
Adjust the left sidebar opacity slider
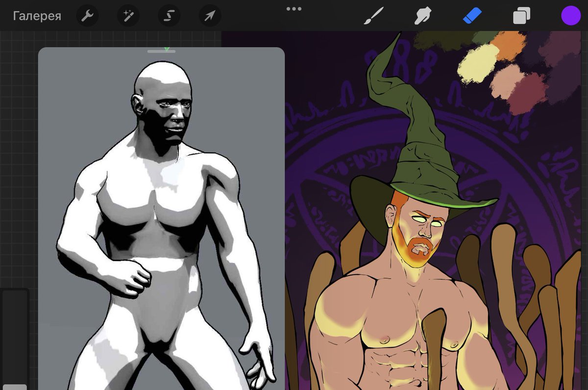pyautogui.click(x=15, y=338)
